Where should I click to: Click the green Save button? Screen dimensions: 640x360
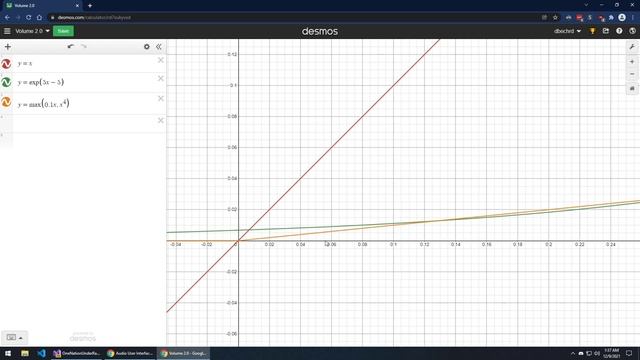pos(63,31)
